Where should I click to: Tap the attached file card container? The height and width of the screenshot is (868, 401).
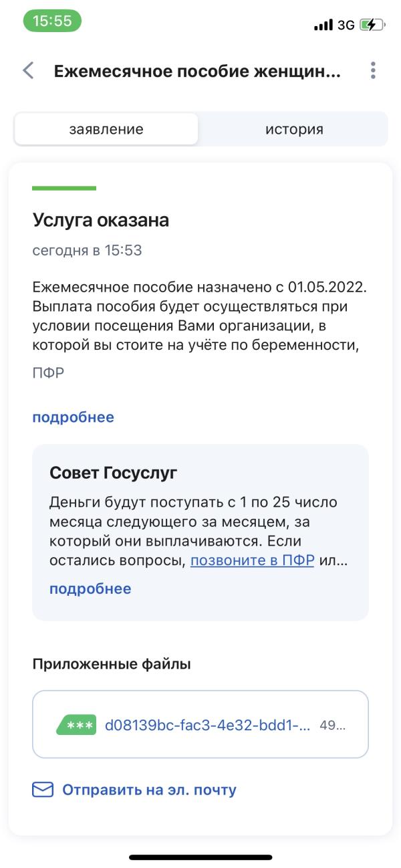(200, 724)
